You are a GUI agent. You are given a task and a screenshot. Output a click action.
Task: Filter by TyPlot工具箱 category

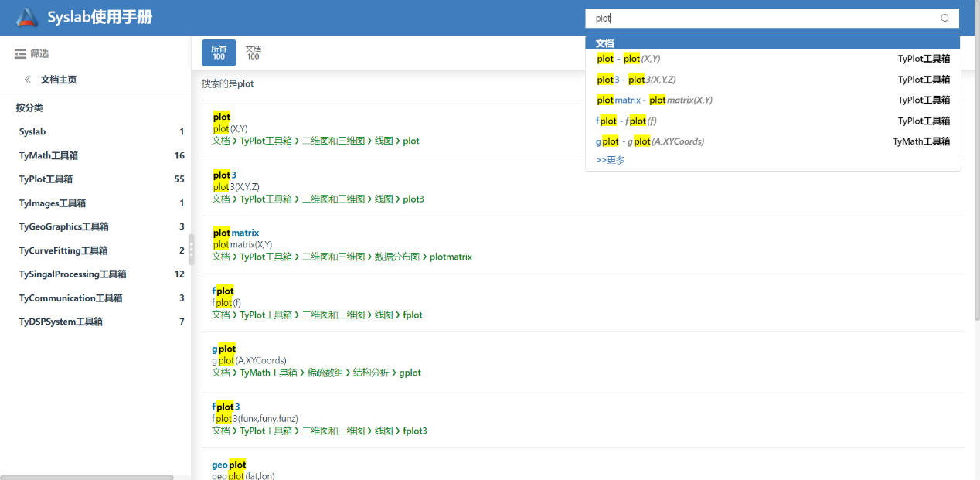tap(46, 179)
